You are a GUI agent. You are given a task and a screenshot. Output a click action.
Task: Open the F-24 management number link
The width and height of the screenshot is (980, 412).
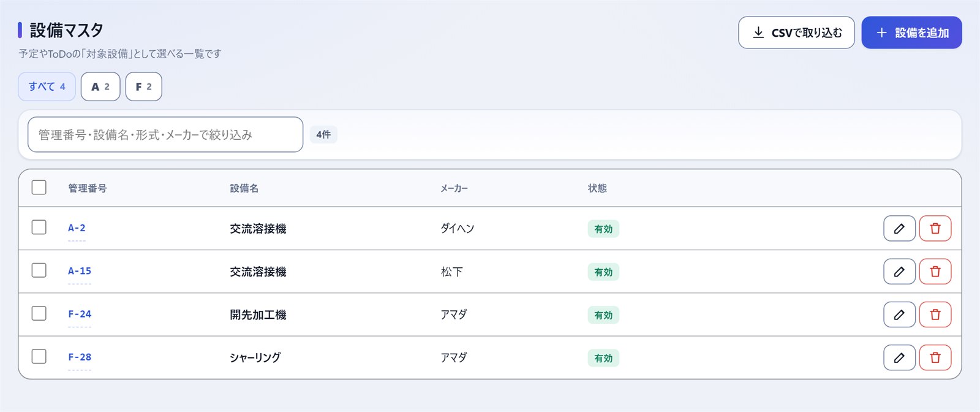click(x=80, y=314)
